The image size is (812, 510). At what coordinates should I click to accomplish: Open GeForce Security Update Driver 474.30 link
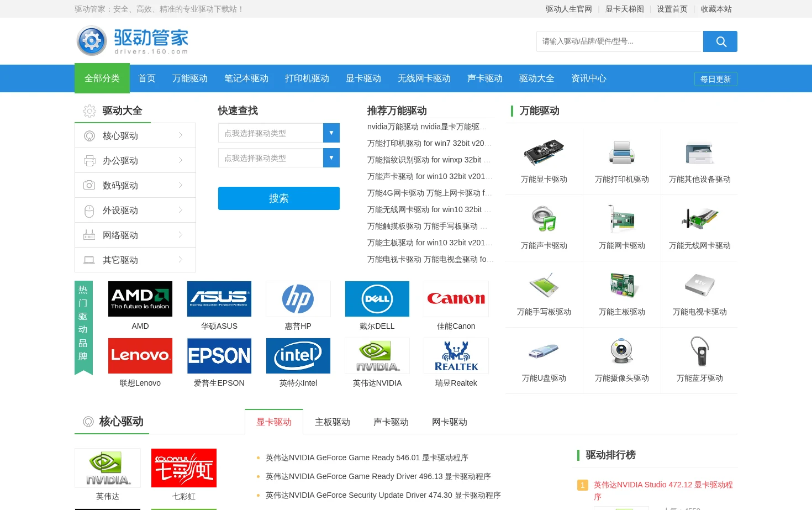click(383, 495)
